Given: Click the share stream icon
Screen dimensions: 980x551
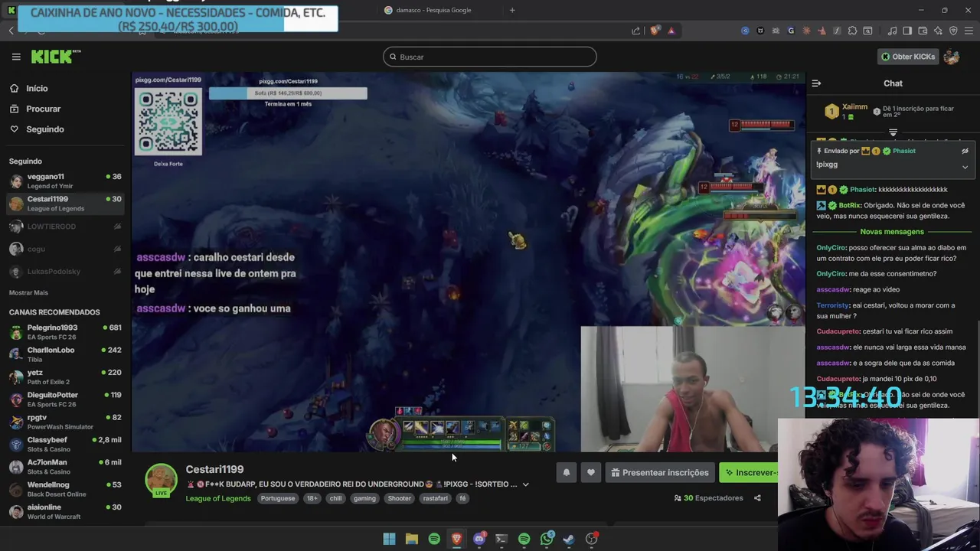Looking at the screenshot, I should 757,498.
